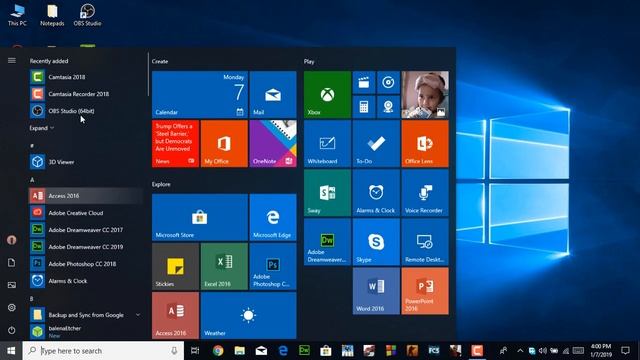The width and height of the screenshot is (640, 360).
Task: Launch Google Chrome from the taskbar
Action: tap(218, 351)
